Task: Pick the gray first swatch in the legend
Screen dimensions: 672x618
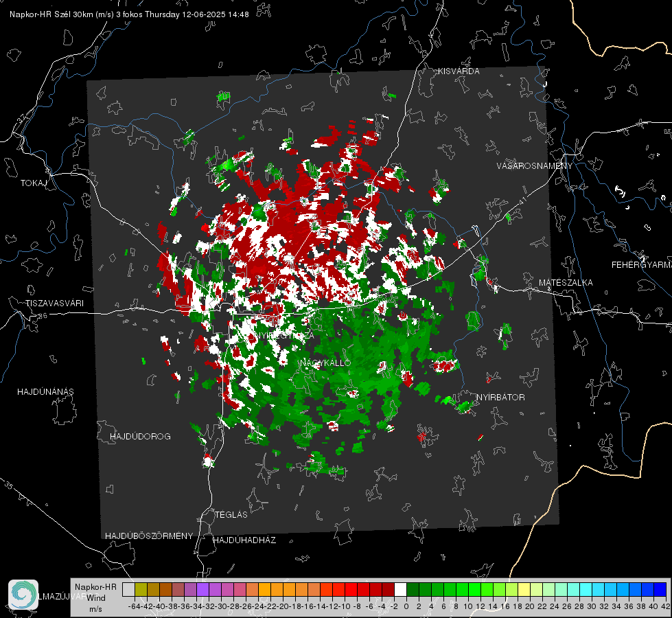Action: click(x=128, y=590)
